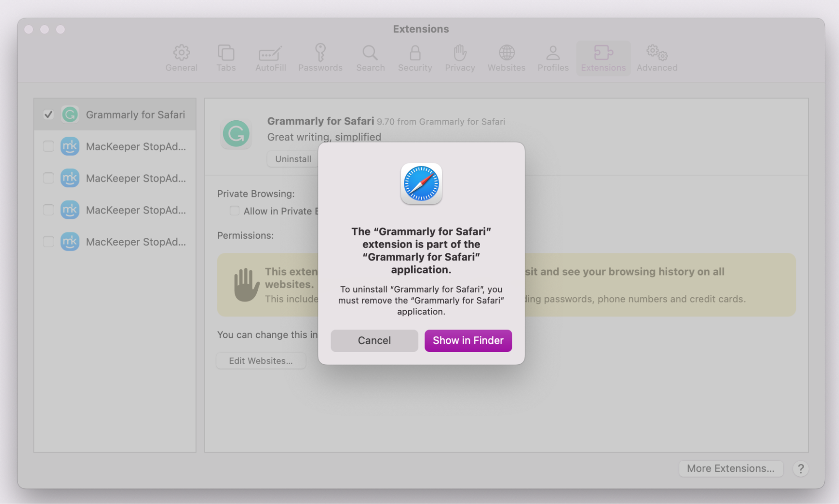Image resolution: width=839 pixels, height=504 pixels.
Task: Choose Show in Finder
Action: tap(468, 340)
